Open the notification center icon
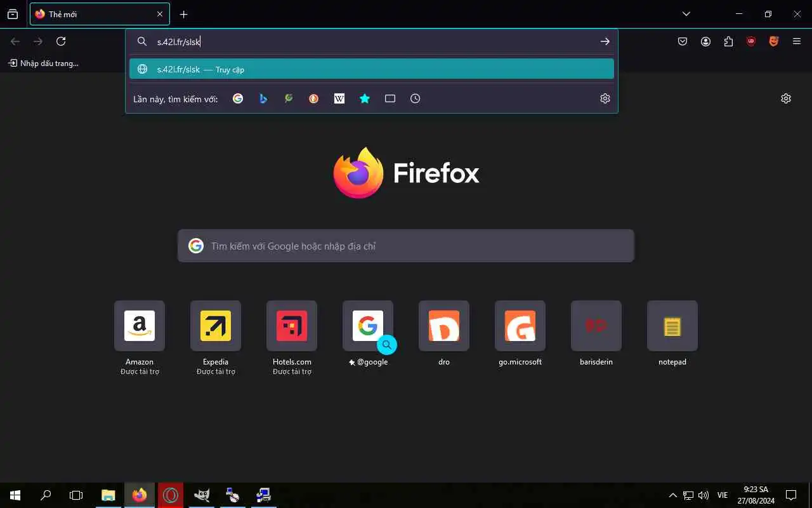The height and width of the screenshot is (508, 812). 791,495
